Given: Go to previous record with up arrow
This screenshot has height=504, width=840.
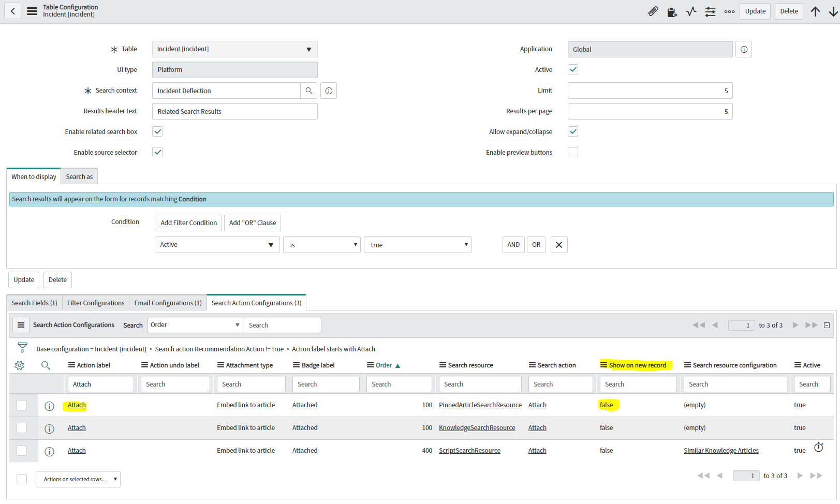Looking at the screenshot, I should 815,11.
